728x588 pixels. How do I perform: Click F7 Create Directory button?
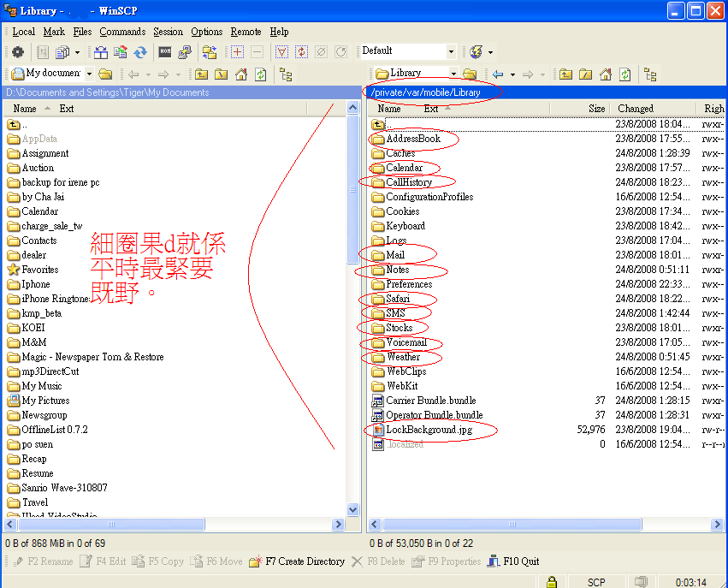296,561
